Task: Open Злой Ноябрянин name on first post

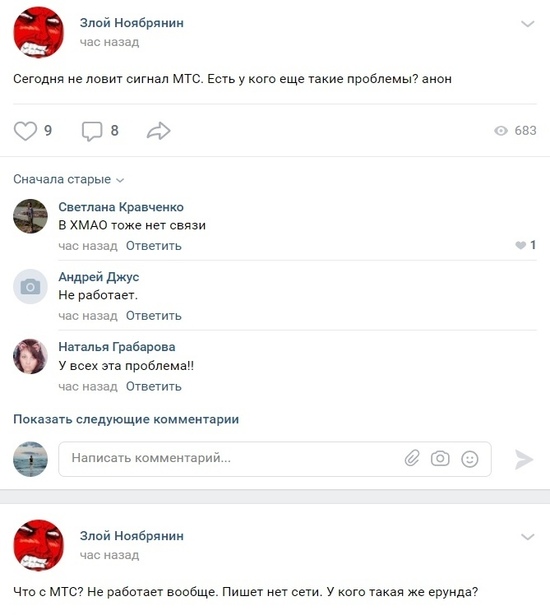Action: click(x=132, y=23)
